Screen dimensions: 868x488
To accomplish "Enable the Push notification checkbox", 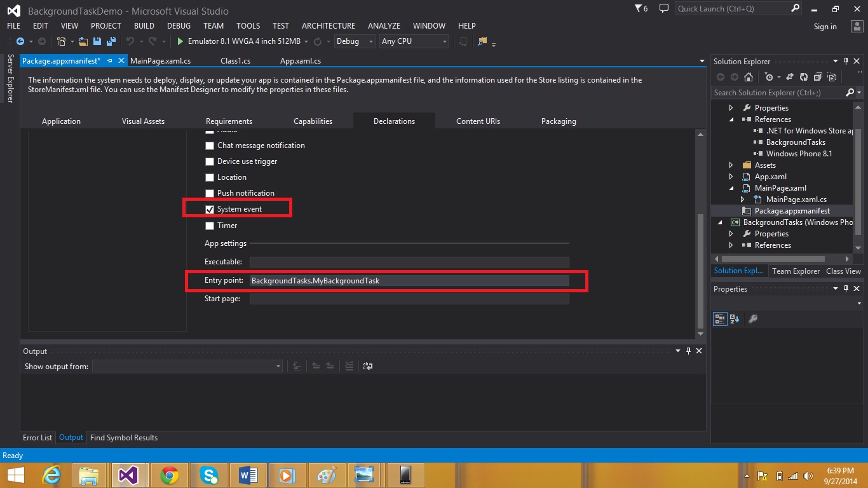I will 210,193.
